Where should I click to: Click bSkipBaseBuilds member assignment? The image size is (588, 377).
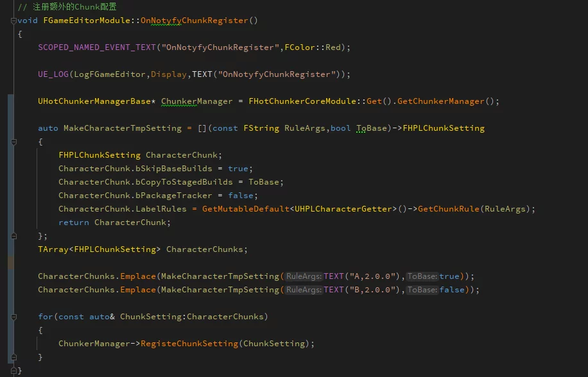173,169
